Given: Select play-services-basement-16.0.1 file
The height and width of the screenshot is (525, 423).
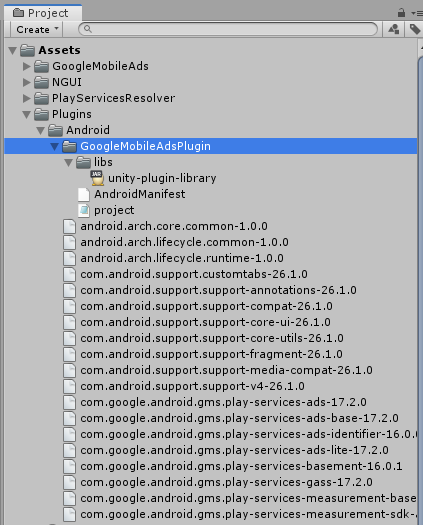Looking at the screenshot, I should 241,466.
